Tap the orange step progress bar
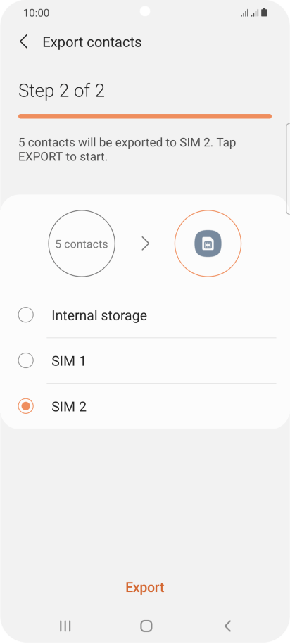This screenshot has width=290, height=644. [x=145, y=116]
